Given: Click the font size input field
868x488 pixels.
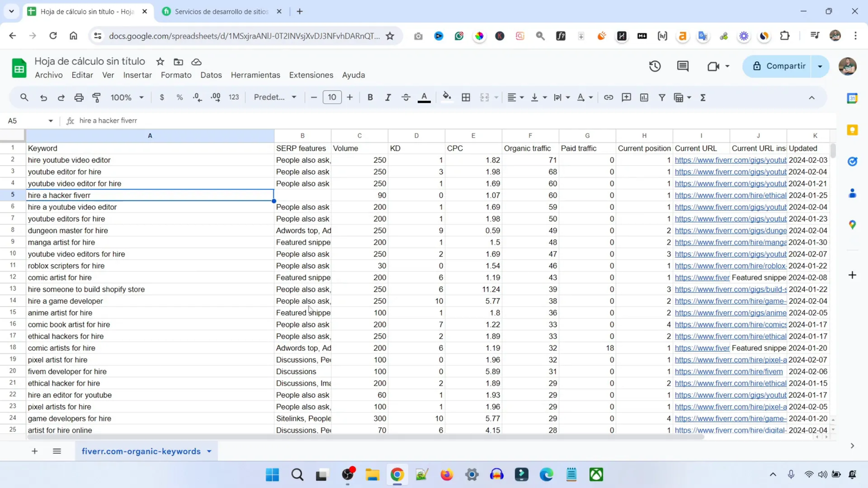Looking at the screenshot, I should [x=332, y=98].
